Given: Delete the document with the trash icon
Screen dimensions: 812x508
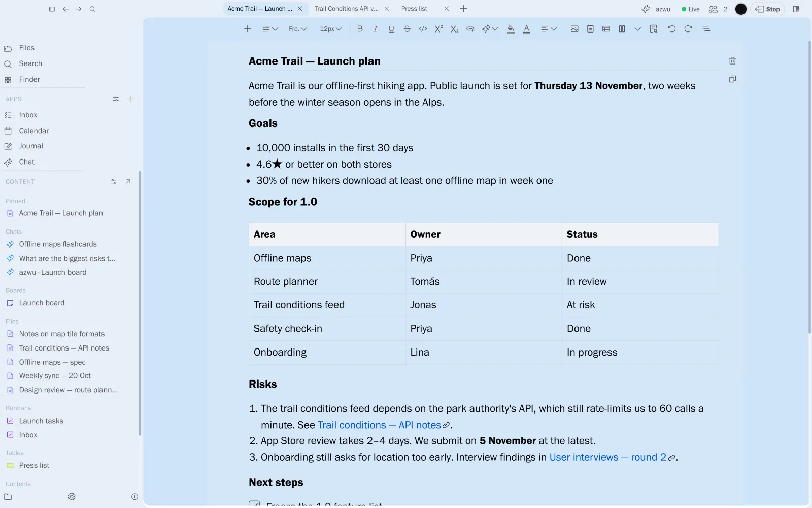Looking at the screenshot, I should point(732,61).
